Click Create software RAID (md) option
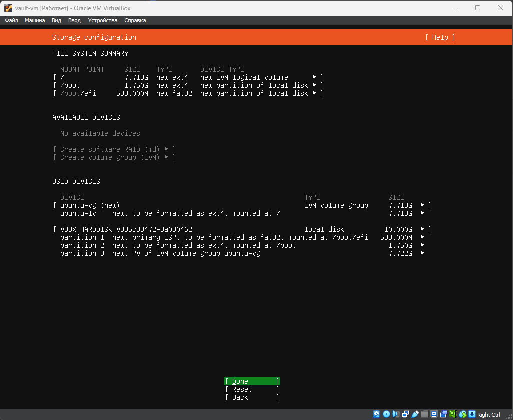 [x=114, y=149]
